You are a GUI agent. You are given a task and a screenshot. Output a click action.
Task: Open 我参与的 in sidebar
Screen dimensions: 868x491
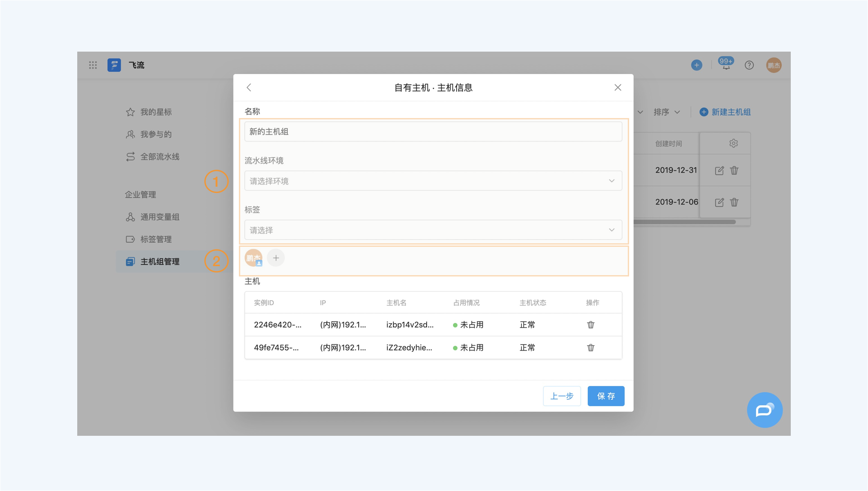click(x=149, y=134)
